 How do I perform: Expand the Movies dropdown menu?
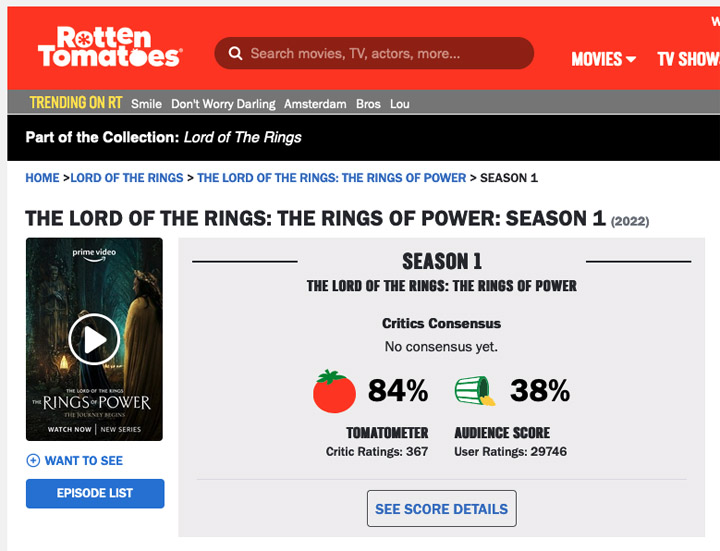(x=603, y=59)
